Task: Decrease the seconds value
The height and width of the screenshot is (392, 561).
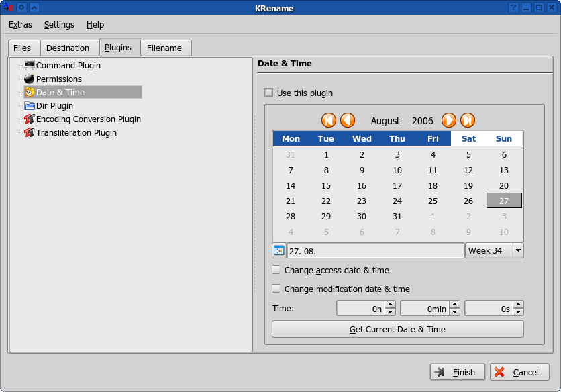Action: 519,312
